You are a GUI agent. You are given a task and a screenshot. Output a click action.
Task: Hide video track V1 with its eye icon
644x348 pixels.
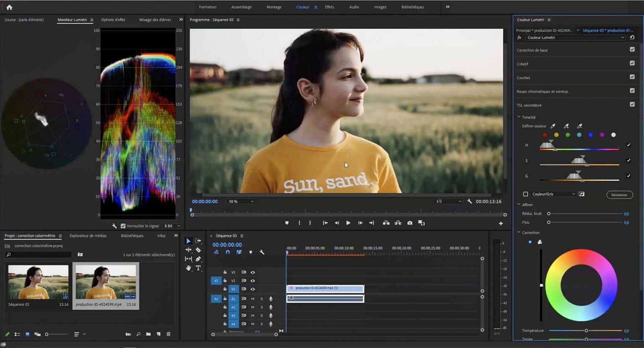pos(252,289)
